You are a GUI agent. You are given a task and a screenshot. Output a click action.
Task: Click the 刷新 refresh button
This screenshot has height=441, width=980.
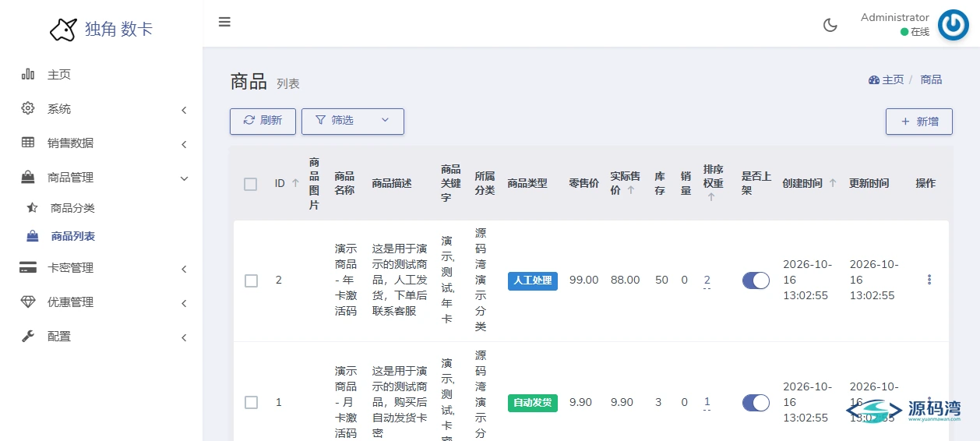click(x=263, y=121)
